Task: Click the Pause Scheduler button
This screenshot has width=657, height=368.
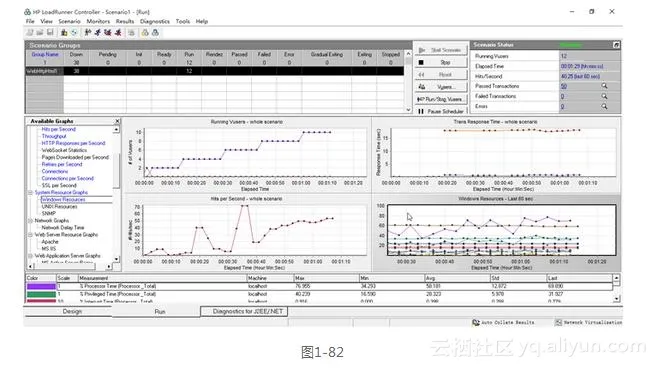Action: 441,111
